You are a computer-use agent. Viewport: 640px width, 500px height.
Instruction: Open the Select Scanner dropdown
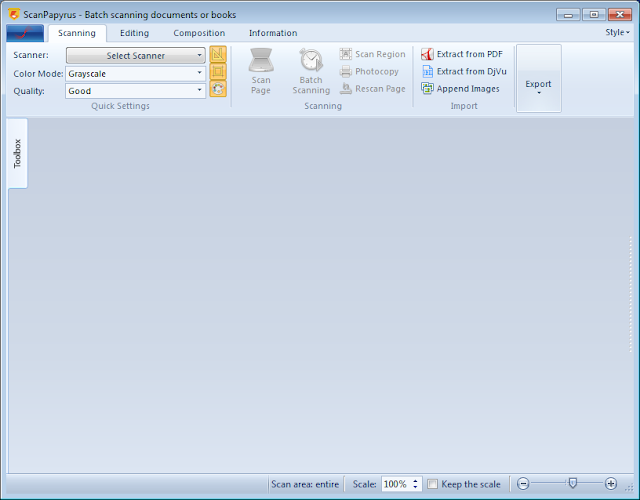pos(136,56)
